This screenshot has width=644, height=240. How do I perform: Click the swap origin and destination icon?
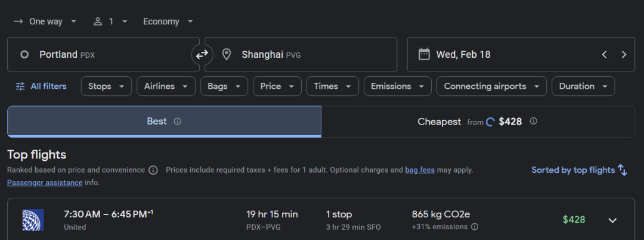click(202, 55)
